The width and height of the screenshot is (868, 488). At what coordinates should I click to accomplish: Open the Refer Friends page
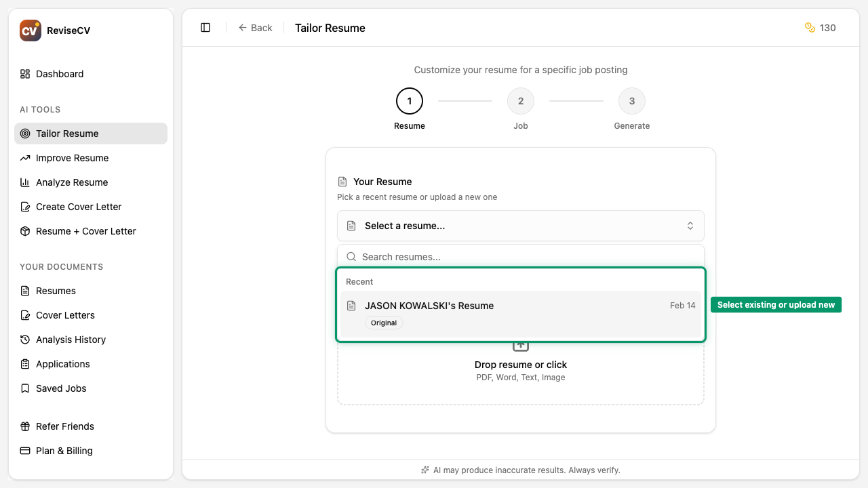tap(64, 426)
